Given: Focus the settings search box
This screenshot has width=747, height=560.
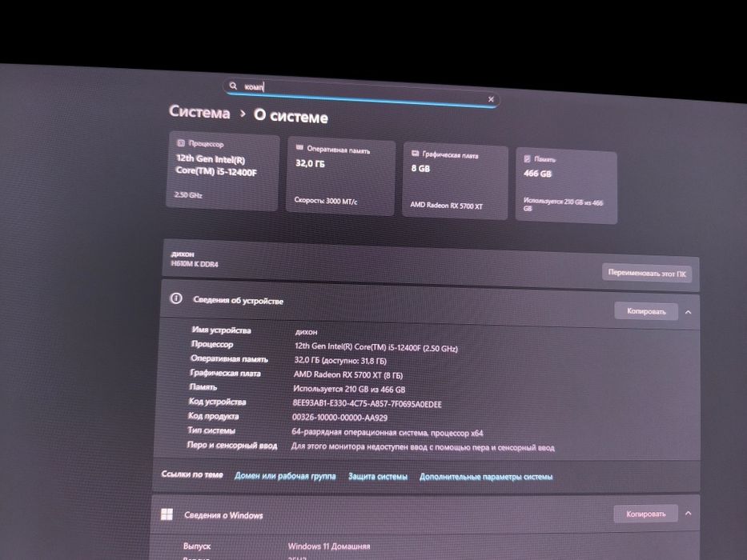Looking at the screenshot, I should coord(361,93).
